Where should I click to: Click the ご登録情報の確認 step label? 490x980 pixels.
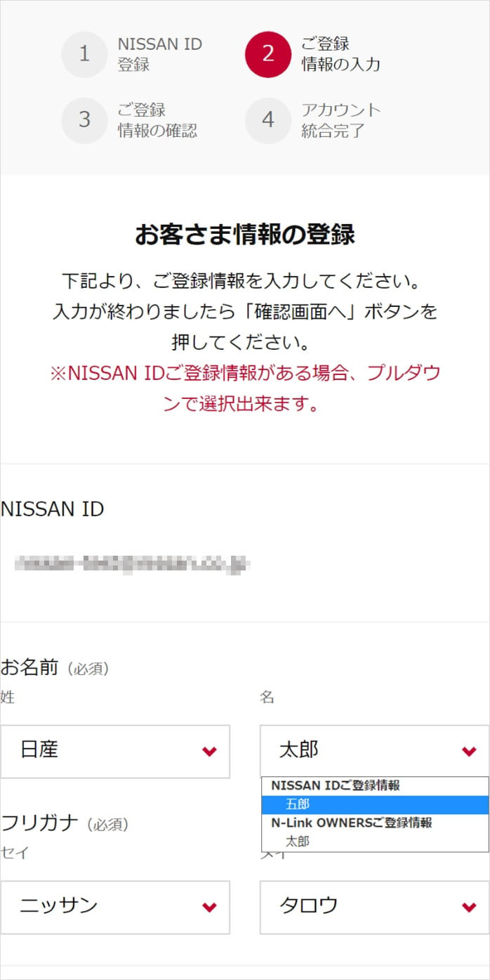pyautogui.click(x=157, y=120)
